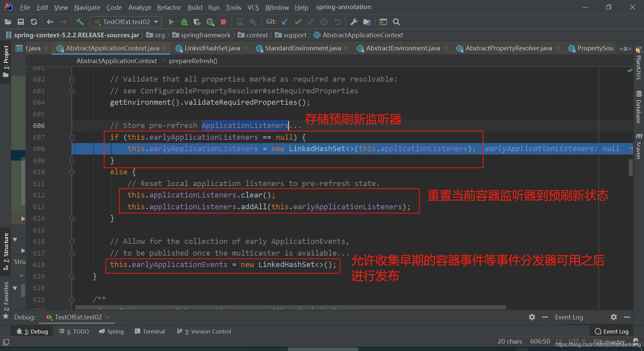Image resolution: width=644 pixels, height=351 pixels.
Task: Open Project Structure folder icon
Action: point(367,22)
